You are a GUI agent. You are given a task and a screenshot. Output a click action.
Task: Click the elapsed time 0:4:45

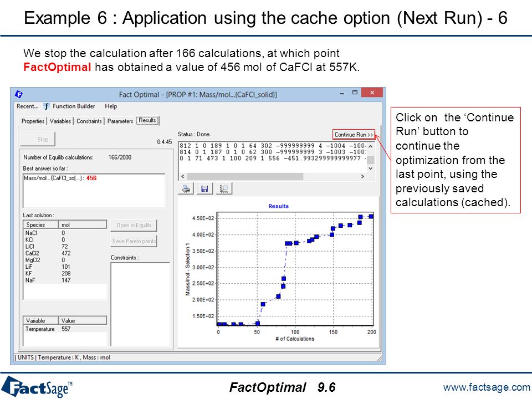tap(165, 142)
